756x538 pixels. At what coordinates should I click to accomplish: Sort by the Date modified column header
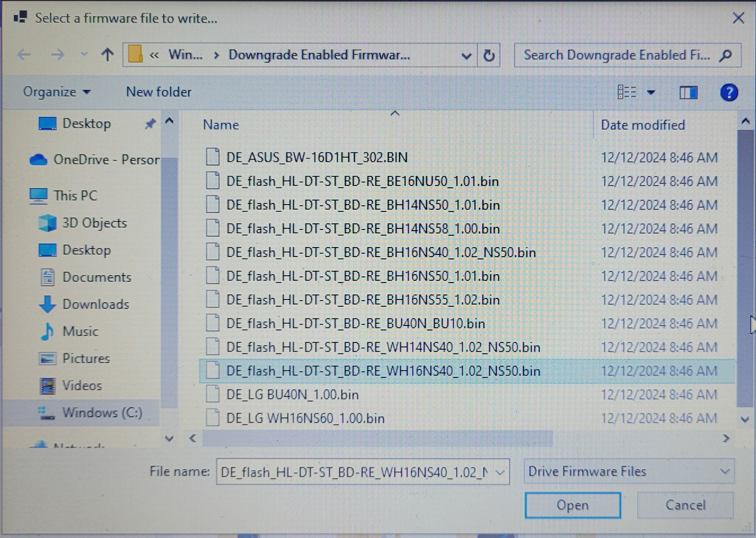tap(643, 125)
